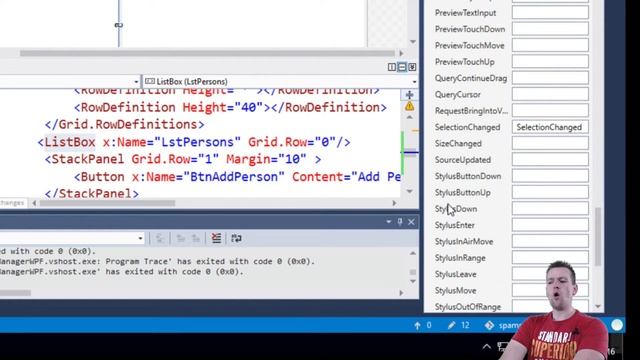Click the PreviewTouchDown event field
640x360 pixels.
[x=550, y=29]
